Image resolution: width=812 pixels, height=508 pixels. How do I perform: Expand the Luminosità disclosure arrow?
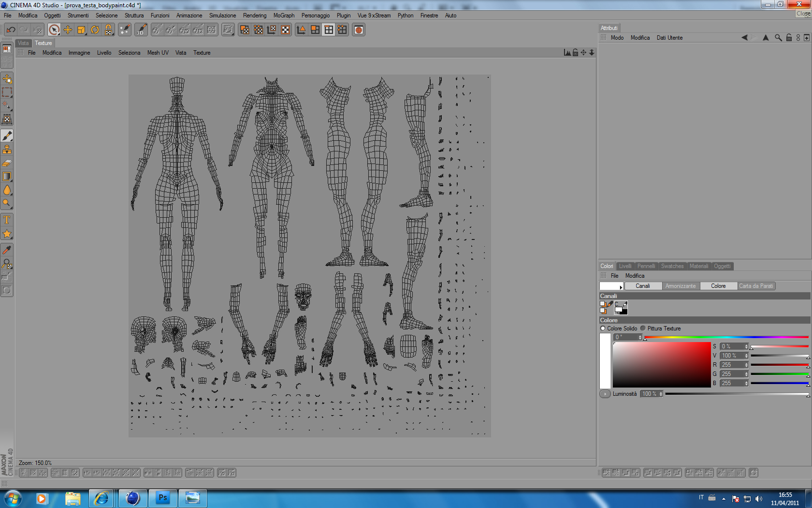[x=605, y=394]
